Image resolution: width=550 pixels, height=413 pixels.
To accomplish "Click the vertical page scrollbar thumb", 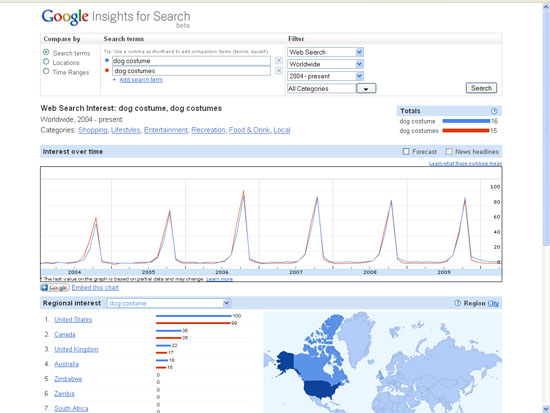I will (546, 128).
